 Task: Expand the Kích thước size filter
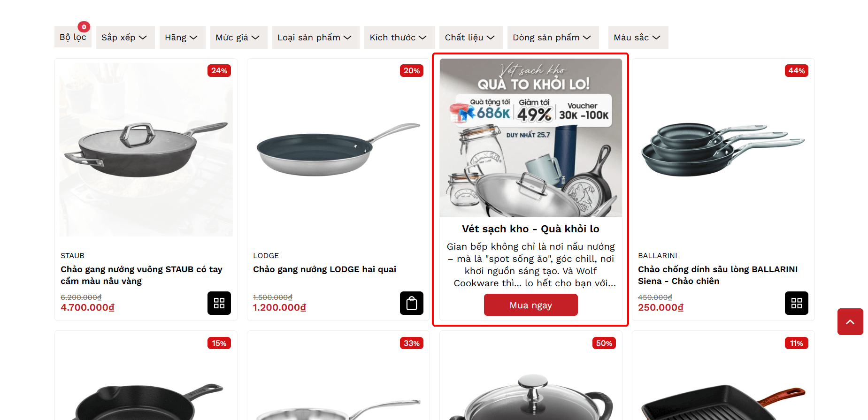click(x=399, y=38)
